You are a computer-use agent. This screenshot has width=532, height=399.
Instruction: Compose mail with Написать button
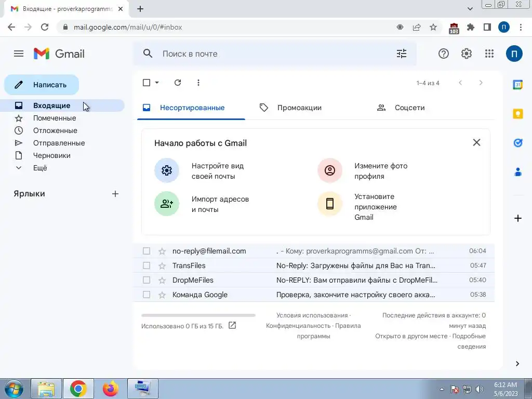pos(42,85)
